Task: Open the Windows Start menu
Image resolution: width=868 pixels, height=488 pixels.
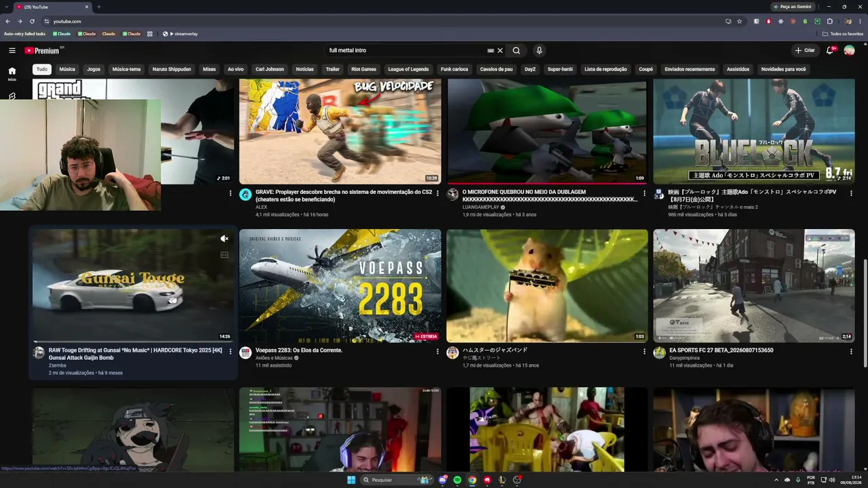Action: pos(351,480)
